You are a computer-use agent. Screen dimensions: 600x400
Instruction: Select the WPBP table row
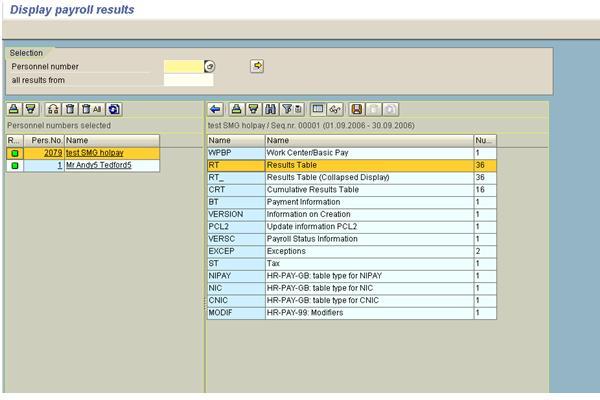(x=352, y=153)
